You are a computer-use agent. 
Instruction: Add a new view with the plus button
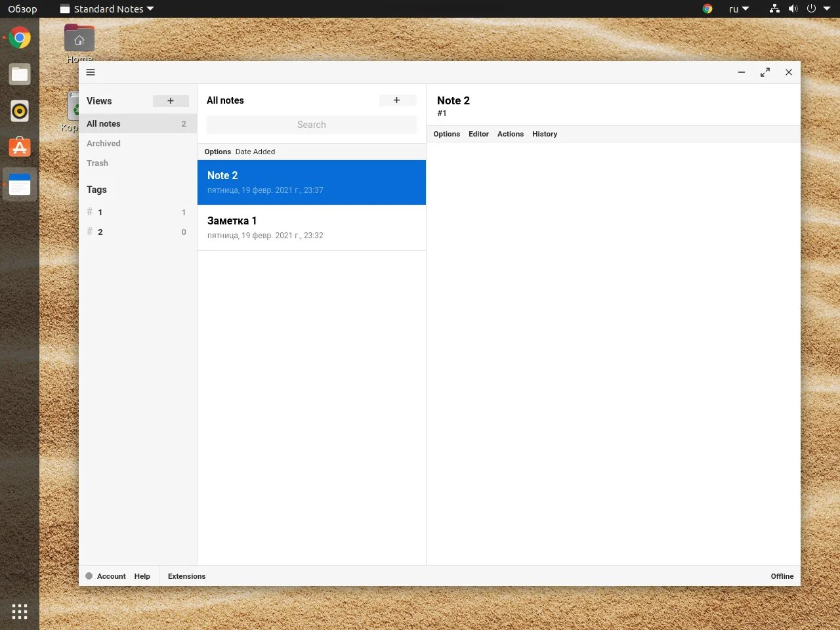tap(171, 101)
